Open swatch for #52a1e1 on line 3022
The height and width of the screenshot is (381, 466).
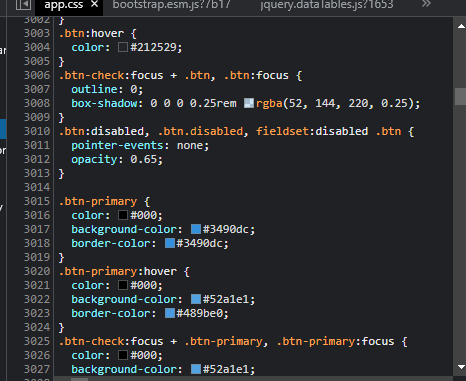[x=196, y=299]
